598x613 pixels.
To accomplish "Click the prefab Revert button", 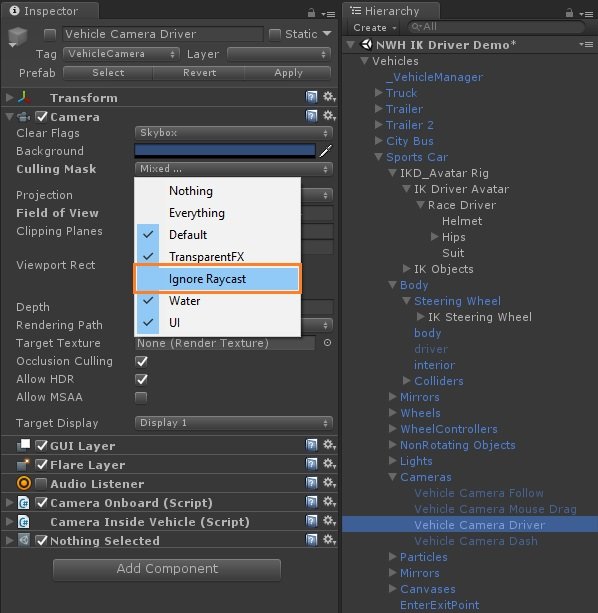I will (x=199, y=73).
